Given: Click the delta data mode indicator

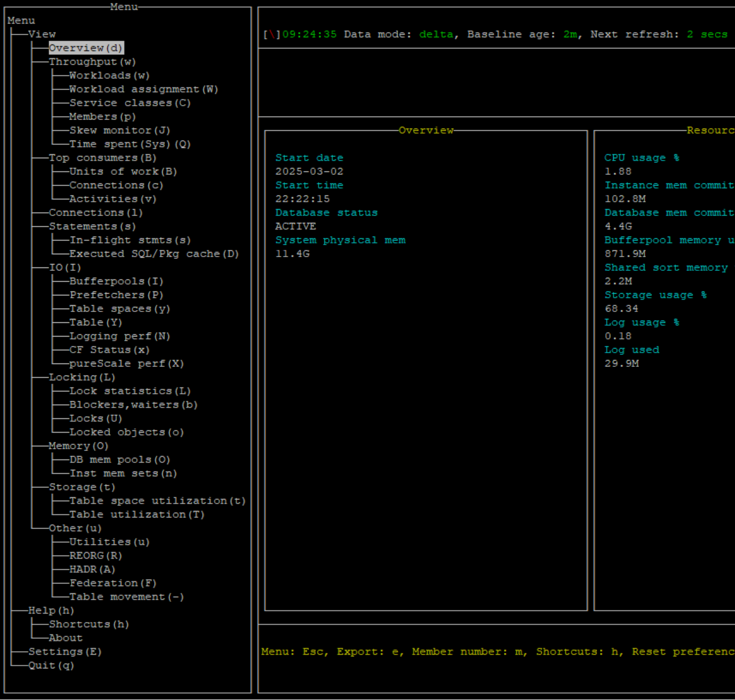Looking at the screenshot, I should [x=436, y=34].
